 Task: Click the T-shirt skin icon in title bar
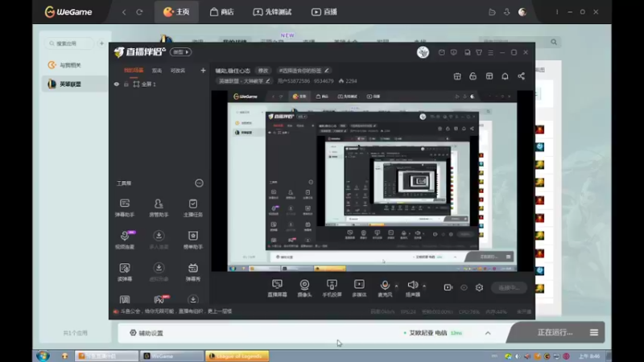pyautogui.click(x=479, y=52)
